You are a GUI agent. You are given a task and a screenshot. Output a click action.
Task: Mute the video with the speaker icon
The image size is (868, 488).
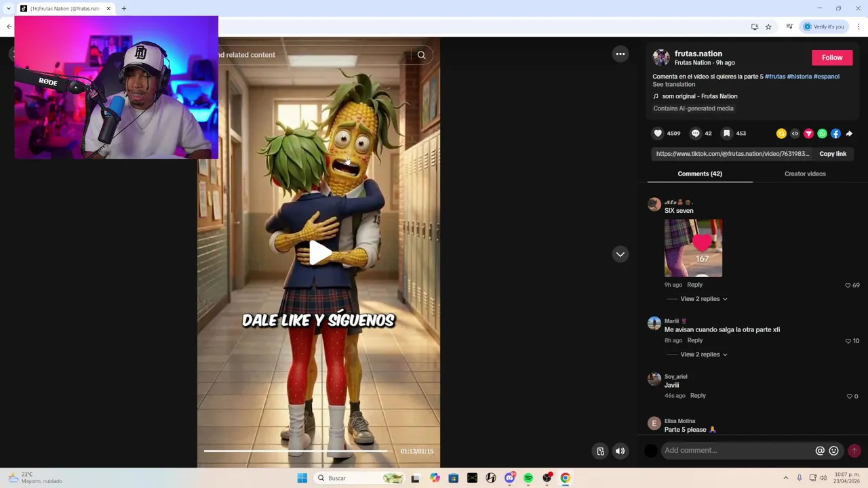click(x=620, y=451)
